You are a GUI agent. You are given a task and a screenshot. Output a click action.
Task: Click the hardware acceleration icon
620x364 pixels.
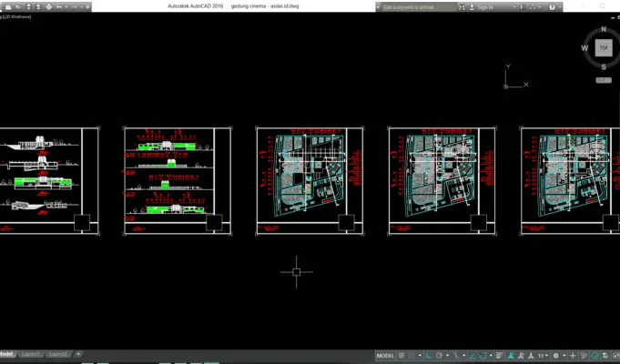605,356
